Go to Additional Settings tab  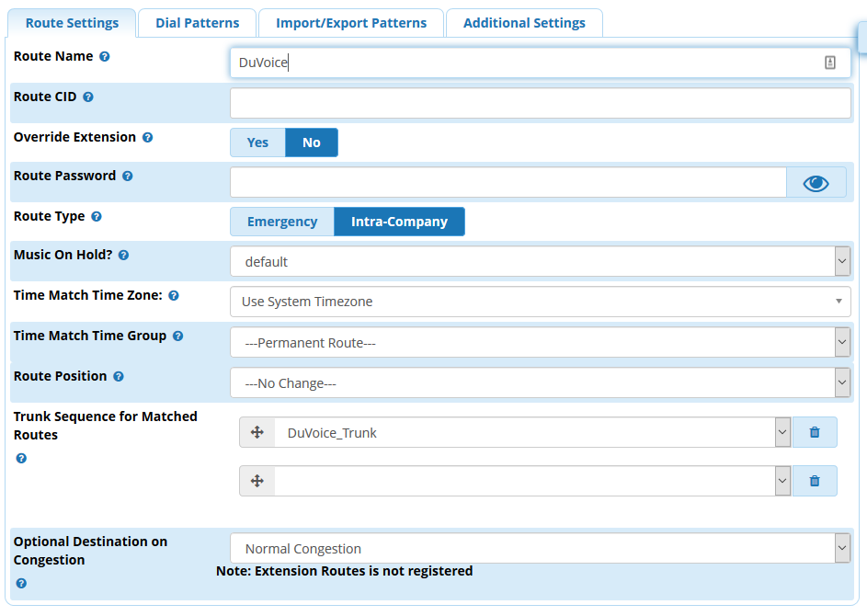tap(524, 23)
